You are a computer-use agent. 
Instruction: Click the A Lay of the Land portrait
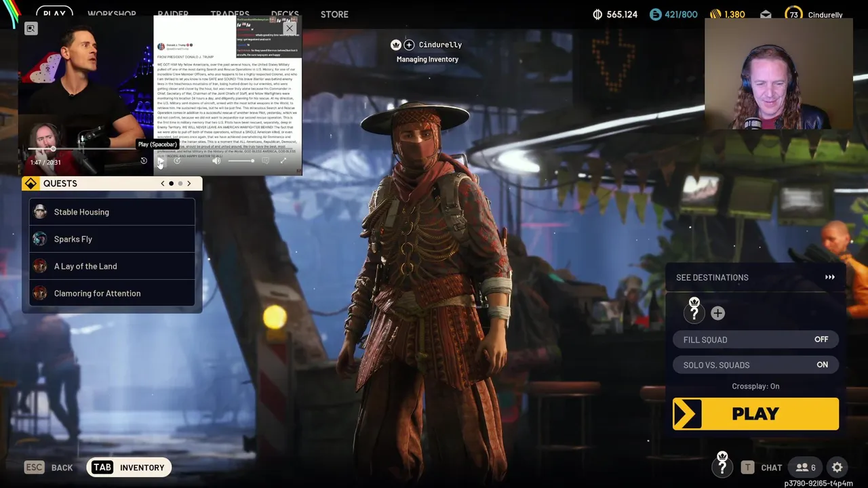pyautogui.click(x=40, y=266)
